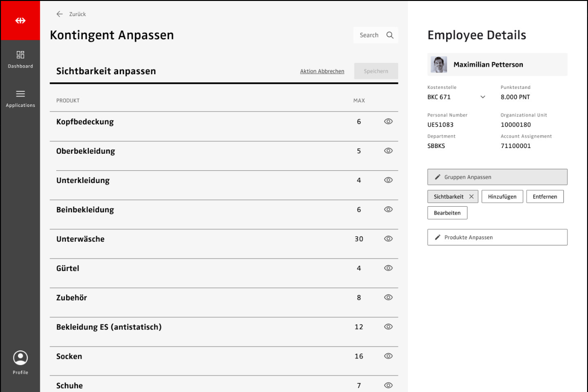Open the Profile icon in the sidebar
The width and height of the screenshot is (588, 392).
pos(20,358)
